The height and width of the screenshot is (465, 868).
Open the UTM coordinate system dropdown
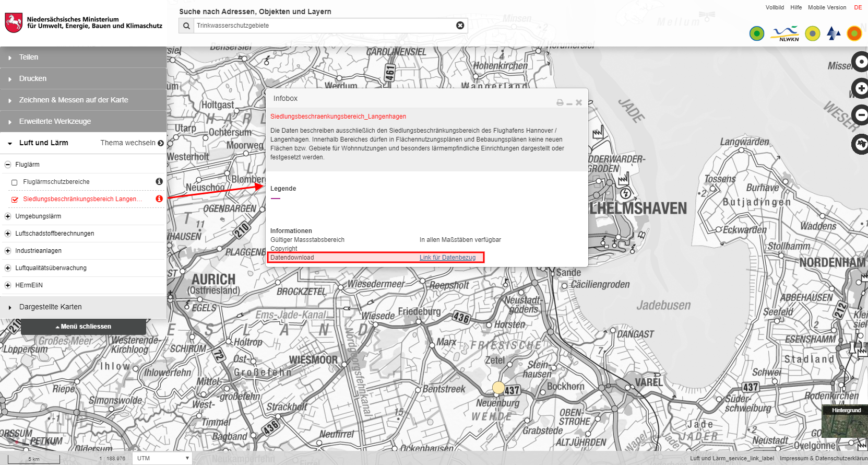tap(162, 458)
